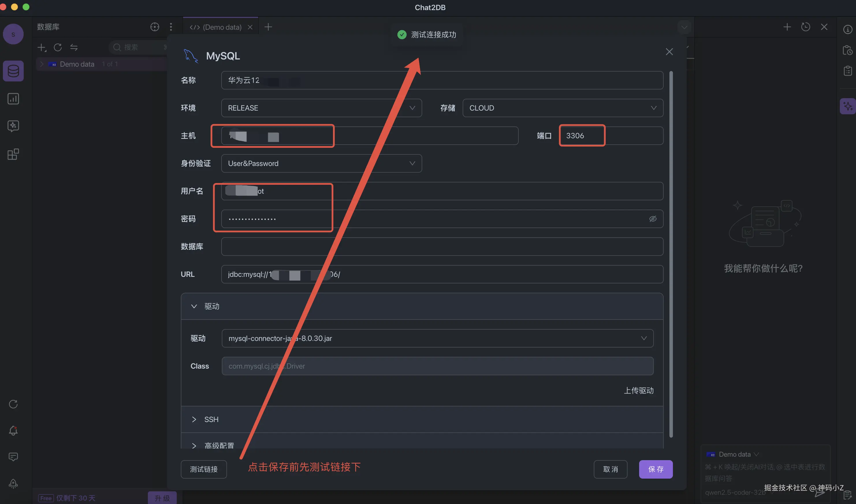
Task: Click the 上传驱动 link
Action: pyautogui.click(x=638, y=391)
